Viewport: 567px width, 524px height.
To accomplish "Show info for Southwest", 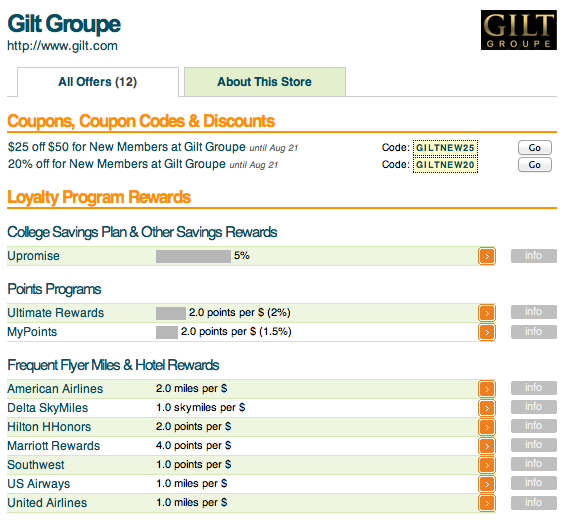I will (533, 464).
